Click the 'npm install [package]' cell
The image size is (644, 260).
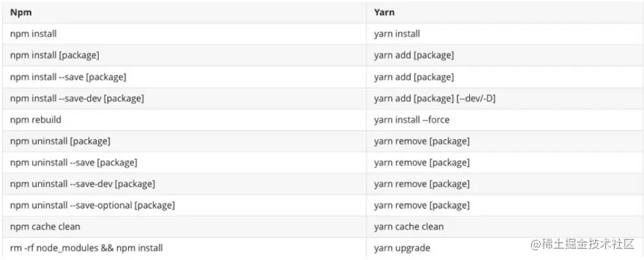(x=55, y=55)
